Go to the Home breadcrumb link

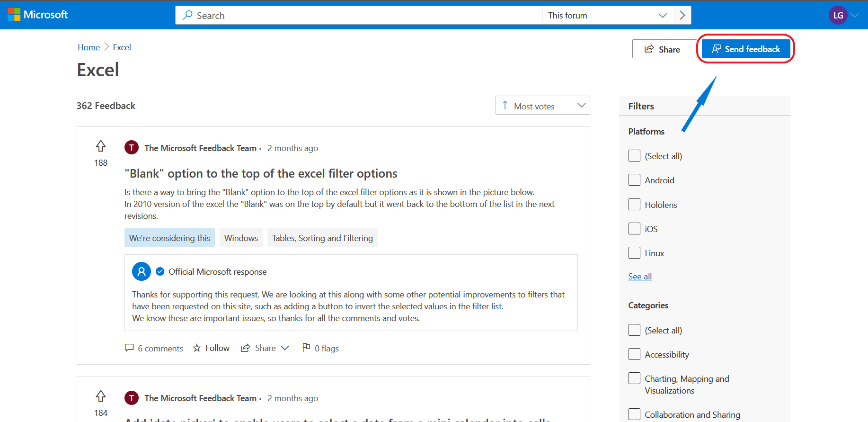pos(89,47)
